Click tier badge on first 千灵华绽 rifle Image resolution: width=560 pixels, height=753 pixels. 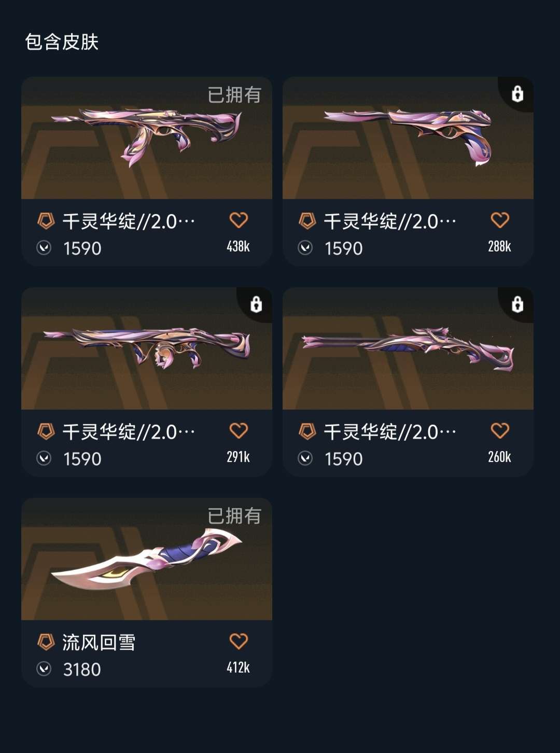click(46, 221)
